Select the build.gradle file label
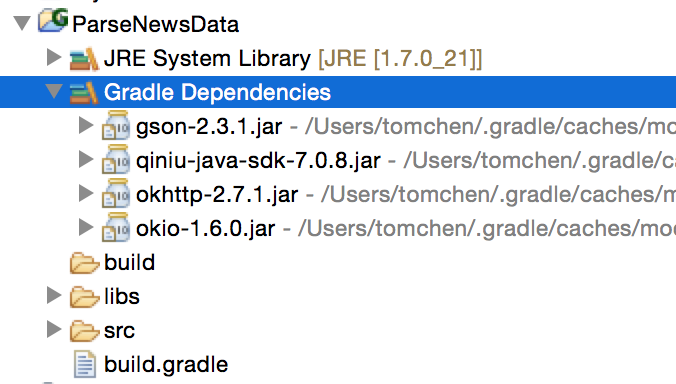The height and width of the screenshot is (384, 676). coord(166,365)
